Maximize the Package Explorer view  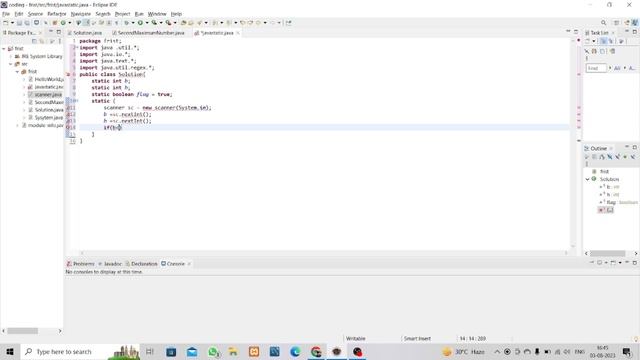tap(59, 32)
